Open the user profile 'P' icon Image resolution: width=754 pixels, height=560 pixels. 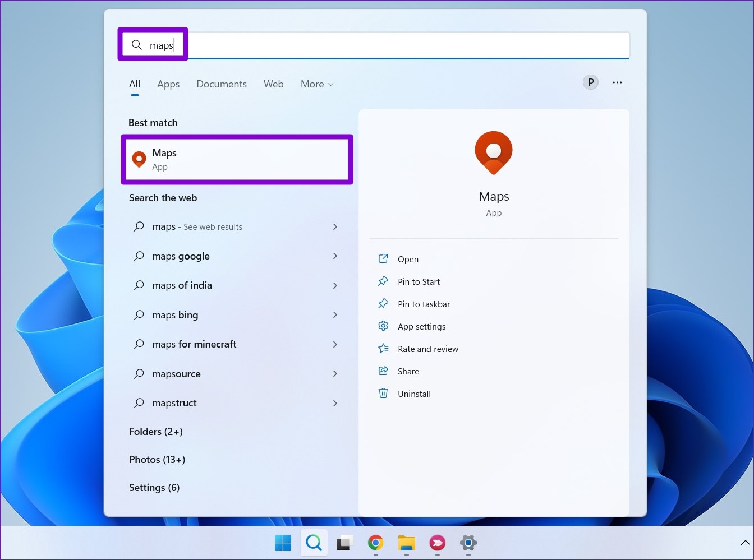590,82
